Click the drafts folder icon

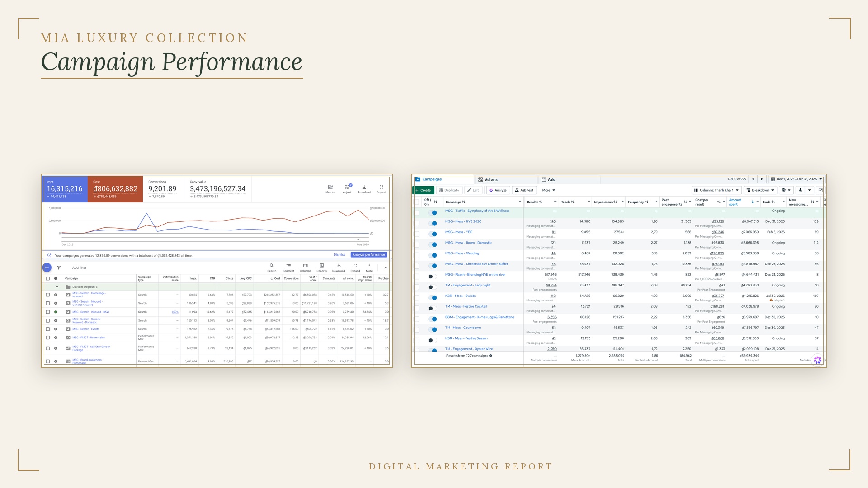point(68,287)
